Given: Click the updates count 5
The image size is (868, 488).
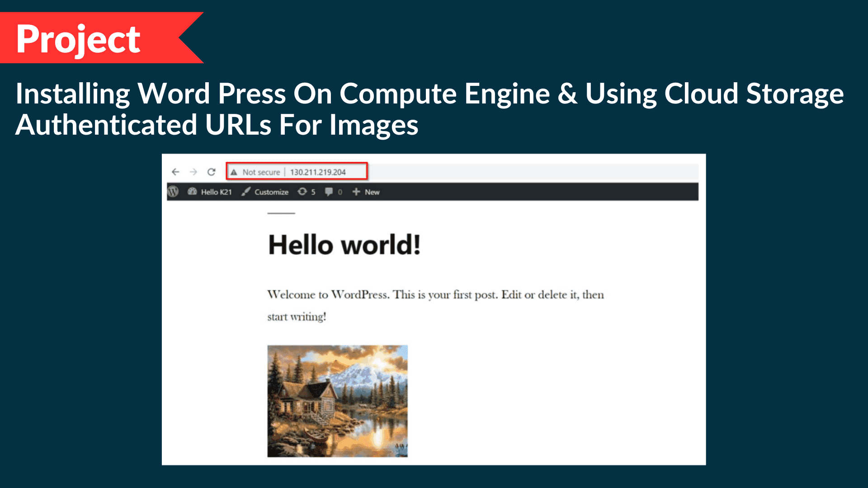Looking at the screenshot, I should [x=313, y=192].
